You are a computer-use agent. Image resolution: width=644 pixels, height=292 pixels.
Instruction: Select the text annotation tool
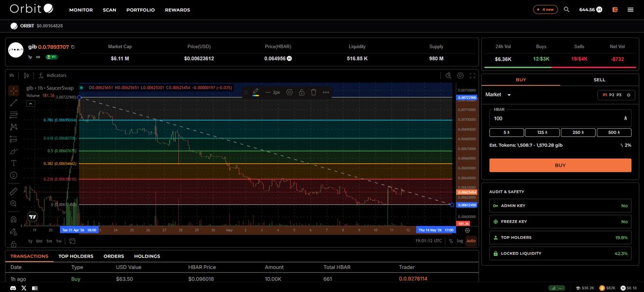[13, 163]
